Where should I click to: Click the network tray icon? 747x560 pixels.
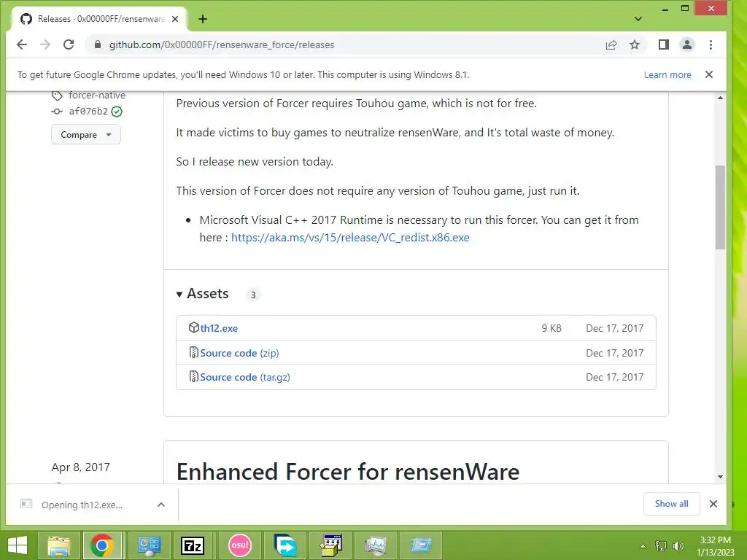point(661,545)
